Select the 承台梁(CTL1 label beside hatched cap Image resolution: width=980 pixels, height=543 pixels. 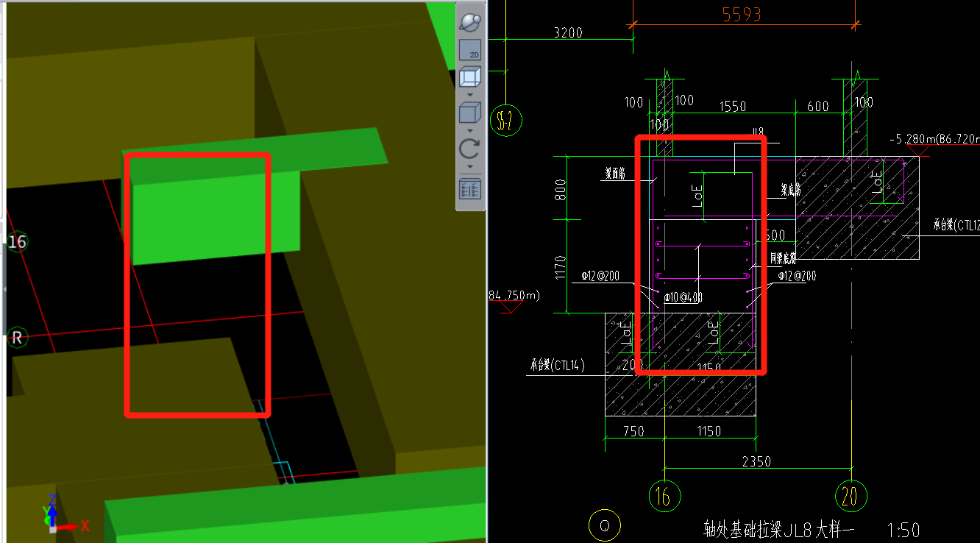point(956,224)
